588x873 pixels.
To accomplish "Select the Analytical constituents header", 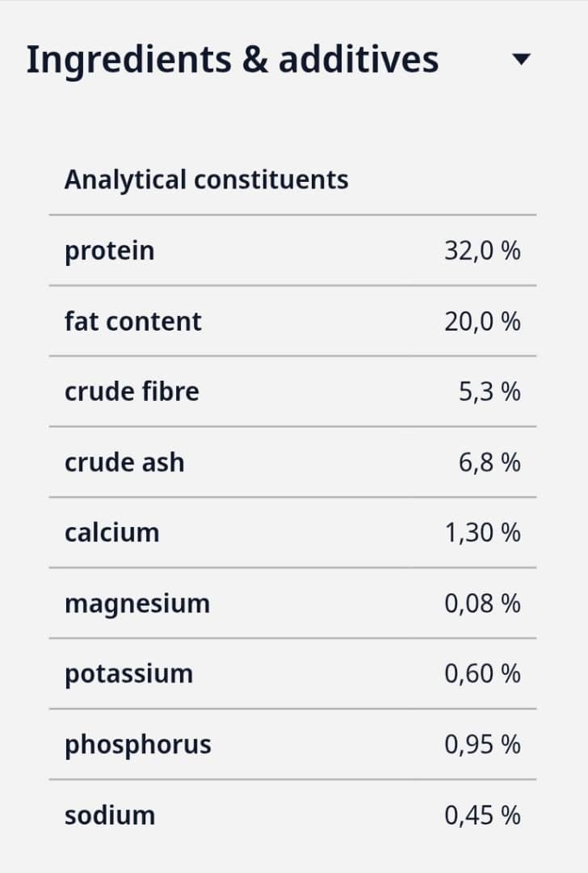I will tap(206, 179).
